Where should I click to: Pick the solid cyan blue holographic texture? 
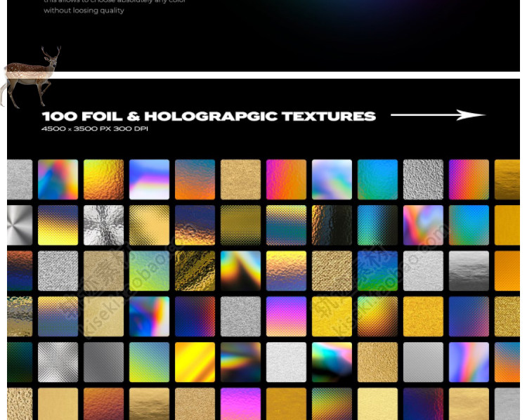coord(378,179)
